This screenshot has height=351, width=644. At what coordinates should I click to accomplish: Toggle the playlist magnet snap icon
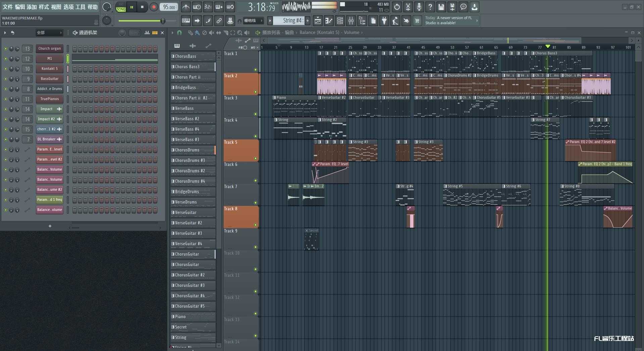(180, 33)
